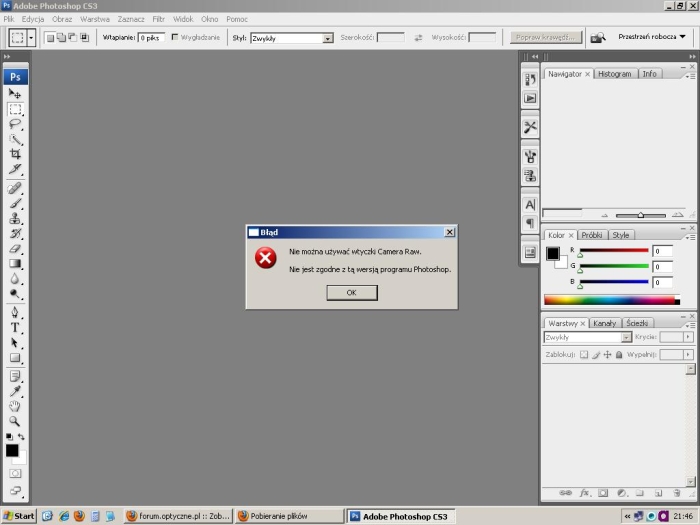Select the Eraser tool
This screenshot has width=700, height=525.
(x=15, y=249)
